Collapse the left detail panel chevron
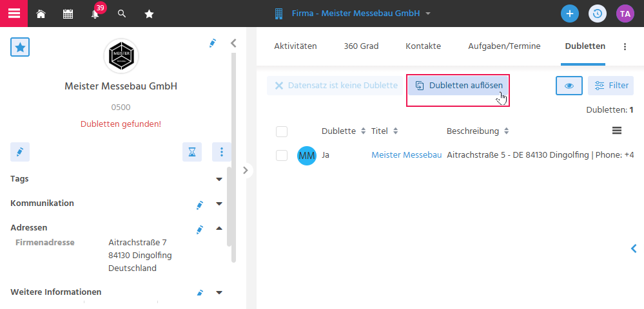The width and height of the screenshot is (644, 309). (233, 43)
